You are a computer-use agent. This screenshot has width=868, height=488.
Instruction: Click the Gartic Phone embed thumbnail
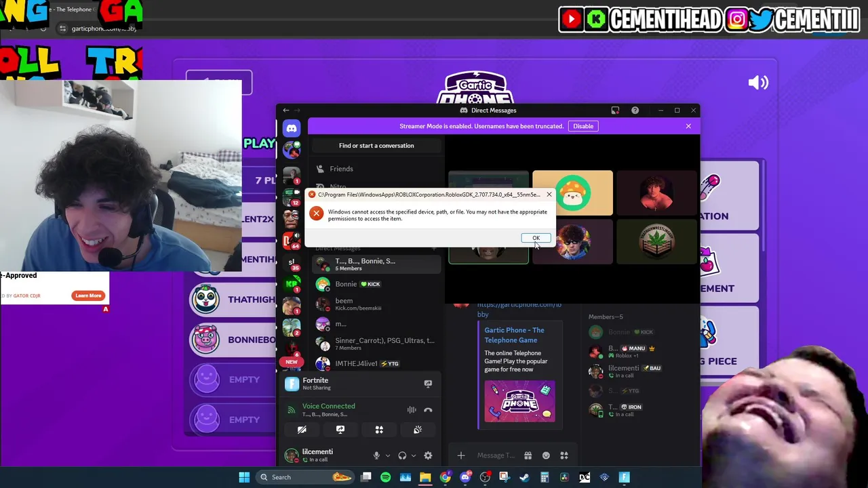pos(519,401)
